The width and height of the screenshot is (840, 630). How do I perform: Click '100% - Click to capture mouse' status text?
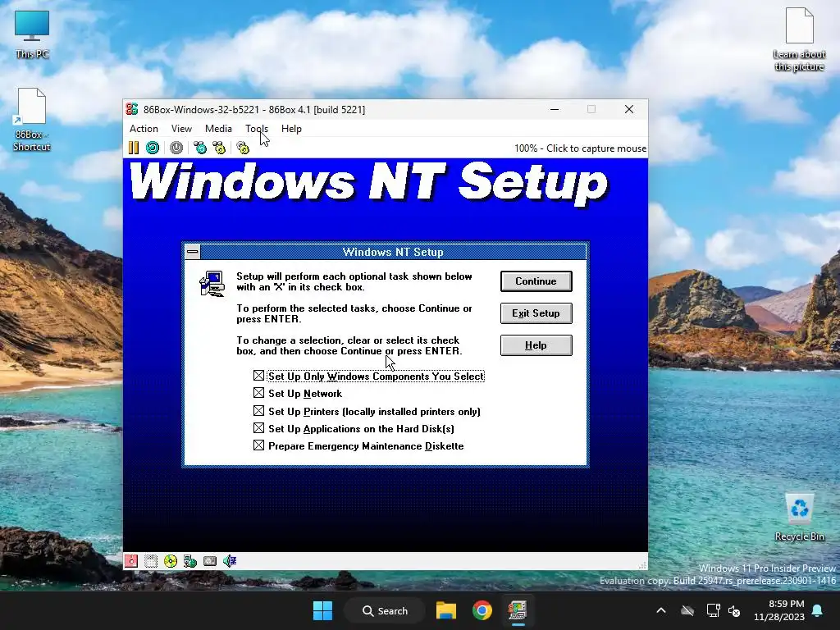point(580,148)
